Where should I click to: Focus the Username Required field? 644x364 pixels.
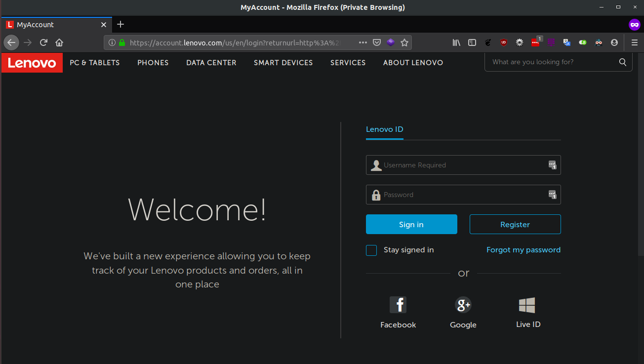[463, 165]
